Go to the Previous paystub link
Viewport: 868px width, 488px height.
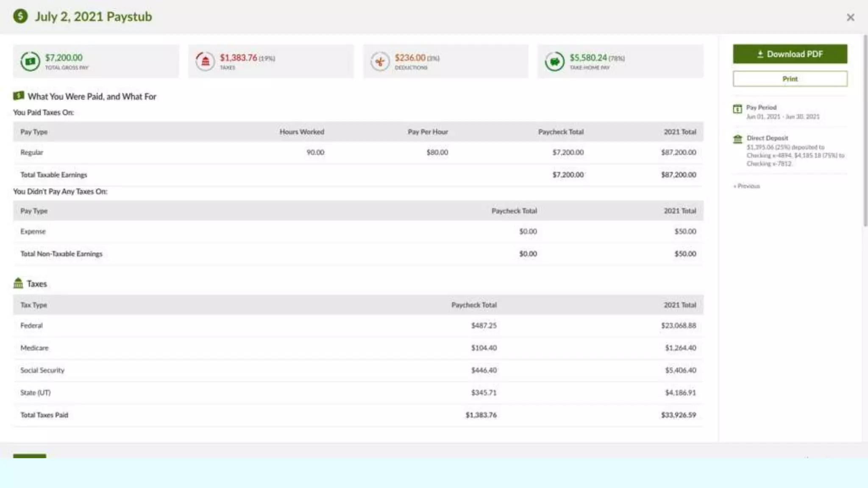click(x=747, y=186)
